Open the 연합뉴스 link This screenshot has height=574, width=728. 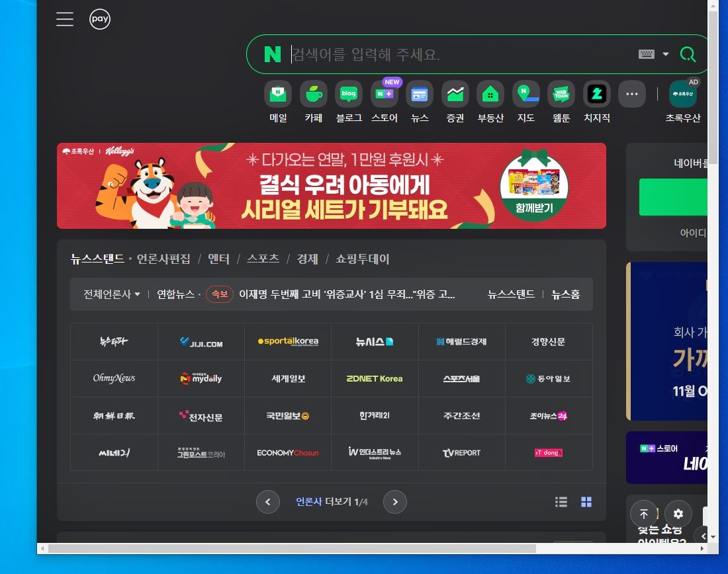(x=175, y=294)
